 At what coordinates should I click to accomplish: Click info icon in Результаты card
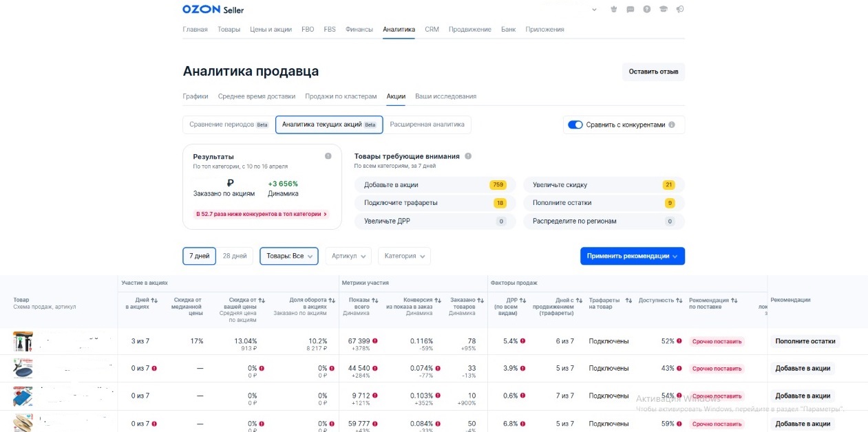point(328,156)
